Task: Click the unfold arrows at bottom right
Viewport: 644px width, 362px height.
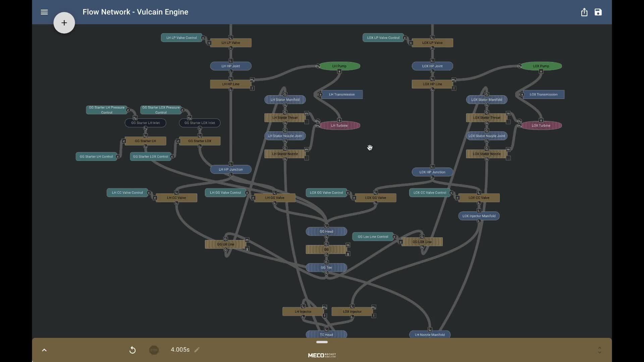Action: tap(599, 350)
